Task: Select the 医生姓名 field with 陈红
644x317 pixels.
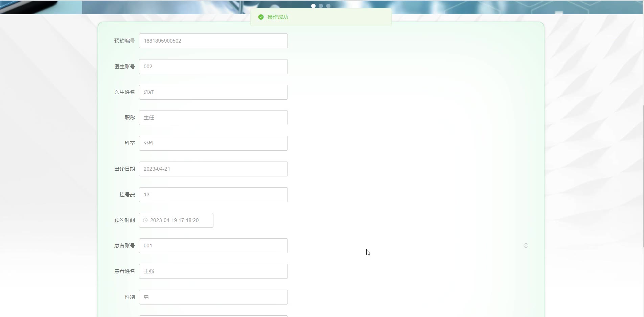Action: 213,92
